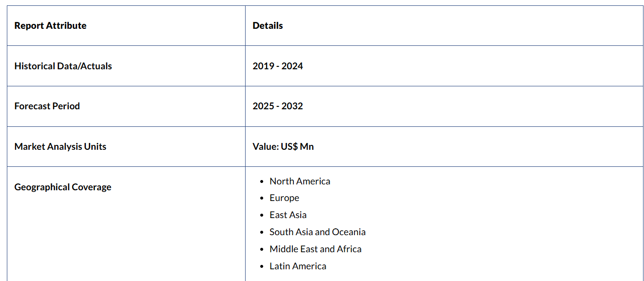Screen dimensions: 644x281
Task: Select the Middle East and Africa entry
Action: [x=315, y=249]
